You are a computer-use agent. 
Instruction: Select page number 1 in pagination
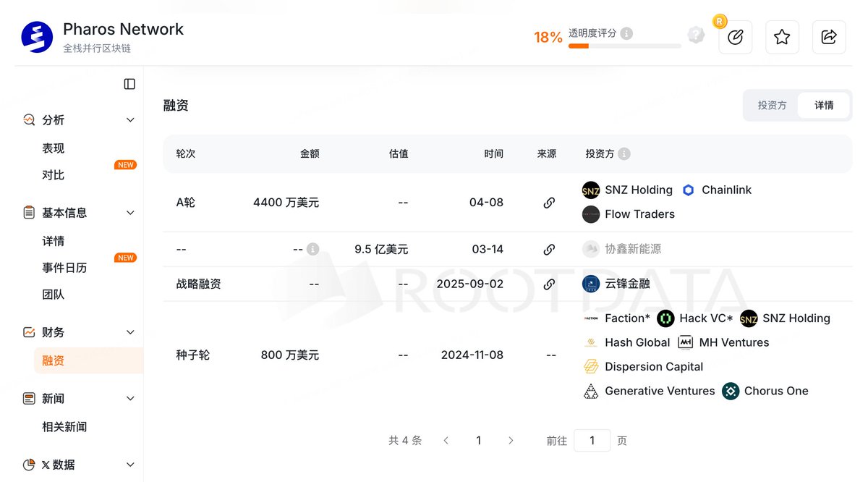(x=478, y=441)
